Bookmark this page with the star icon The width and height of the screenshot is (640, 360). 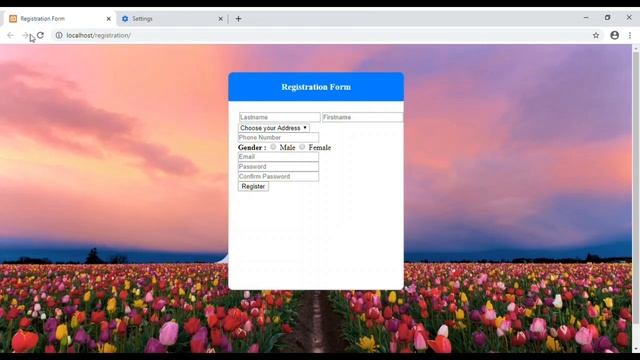pyautogui.click(x=596, y=36)
